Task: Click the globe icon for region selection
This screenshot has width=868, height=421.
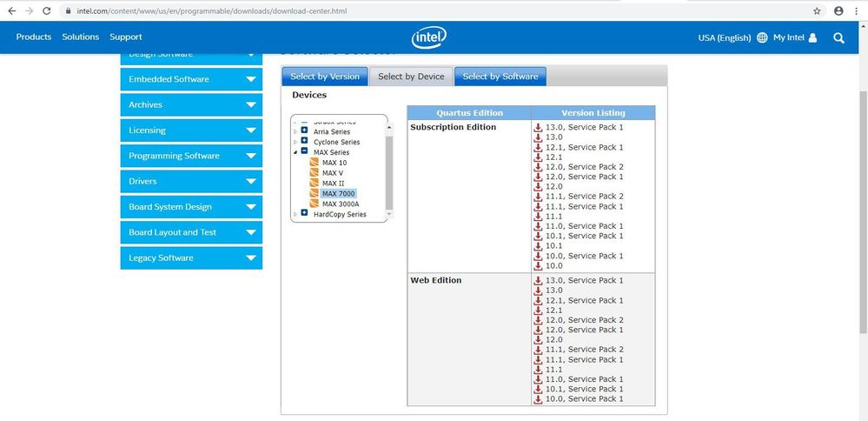Action: [762, 37]
